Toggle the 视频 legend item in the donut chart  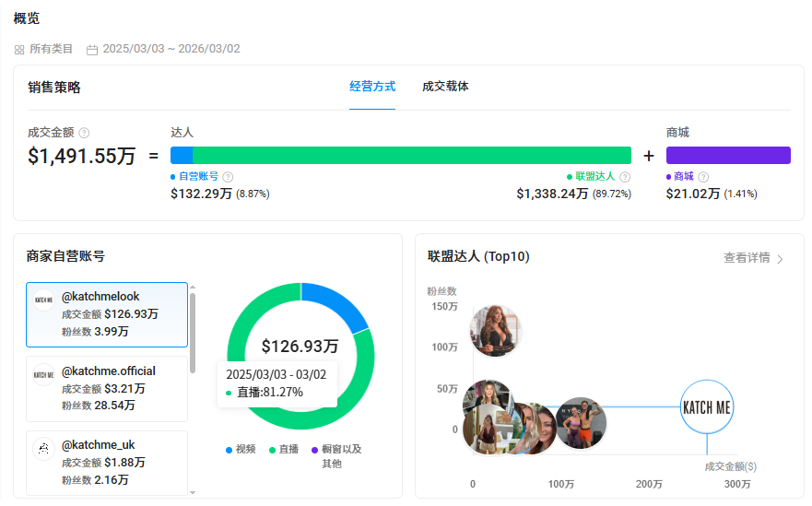pos(240,450)
